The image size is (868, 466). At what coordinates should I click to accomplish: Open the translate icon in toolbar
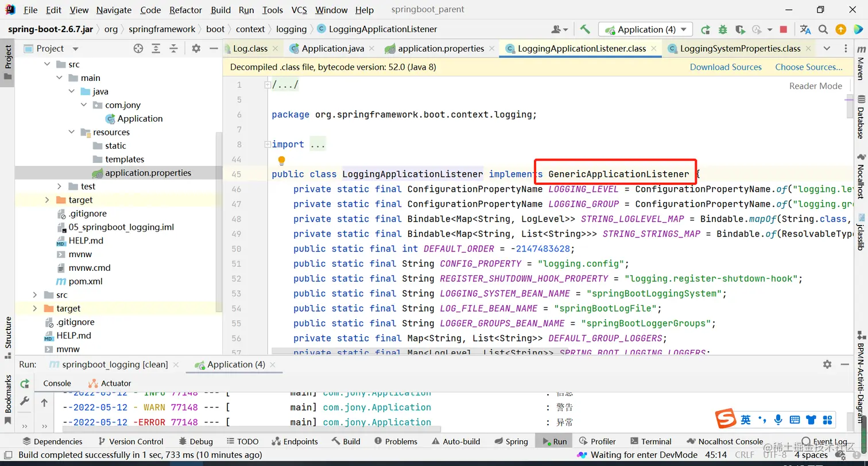[805, 29]
